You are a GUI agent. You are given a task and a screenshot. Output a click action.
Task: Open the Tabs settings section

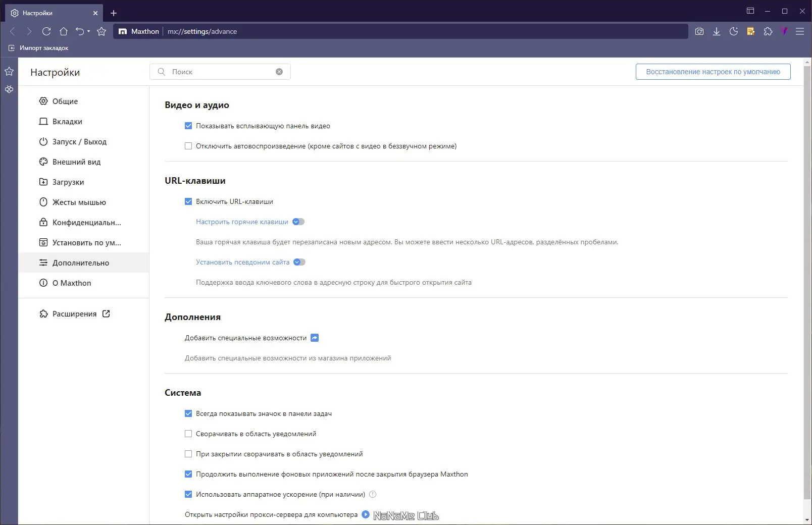[84, 121]
